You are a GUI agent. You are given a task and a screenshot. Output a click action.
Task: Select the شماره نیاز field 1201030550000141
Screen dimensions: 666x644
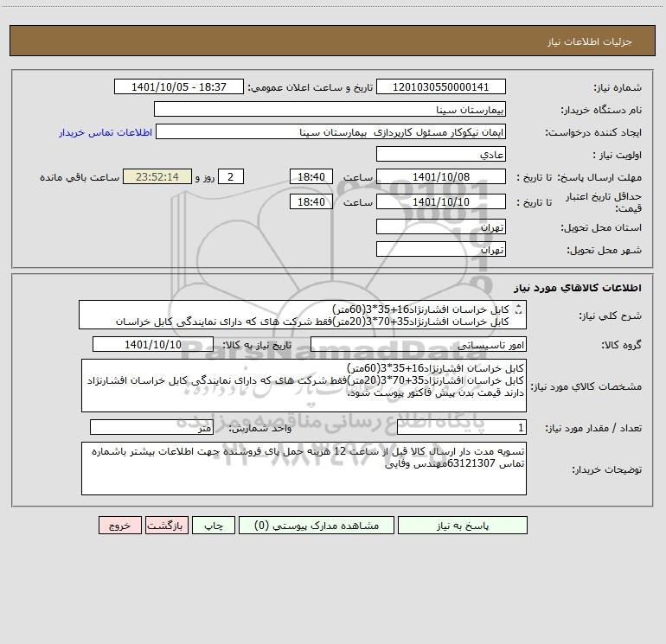tap(441, 86)
